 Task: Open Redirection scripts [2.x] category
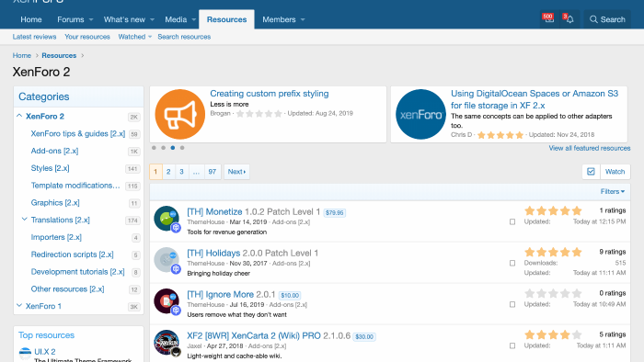pos(73,254)
